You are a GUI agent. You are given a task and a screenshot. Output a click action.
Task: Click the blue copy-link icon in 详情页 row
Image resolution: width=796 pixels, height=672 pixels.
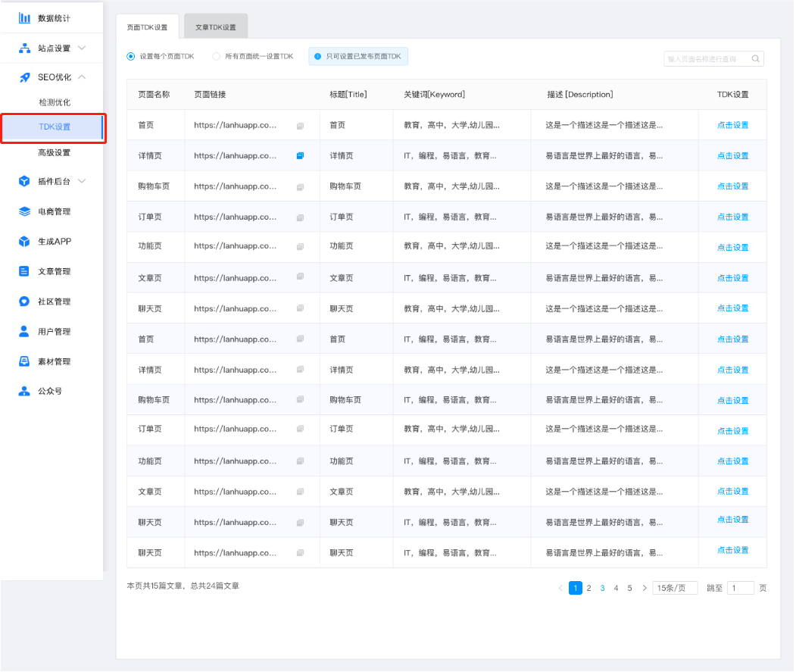[300, 156]
